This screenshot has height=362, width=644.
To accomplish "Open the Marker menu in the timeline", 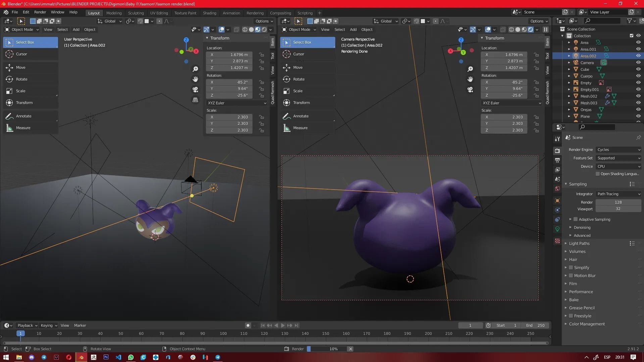I will pyautogui.click(x=80, y=325).
